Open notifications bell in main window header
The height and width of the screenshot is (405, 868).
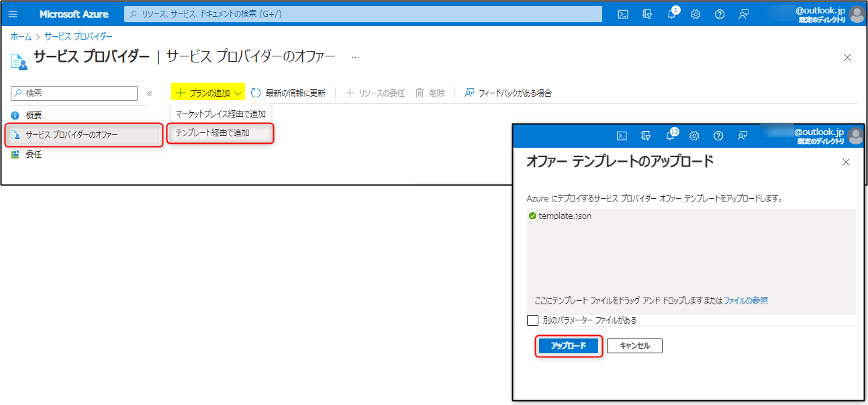point(671,14)
